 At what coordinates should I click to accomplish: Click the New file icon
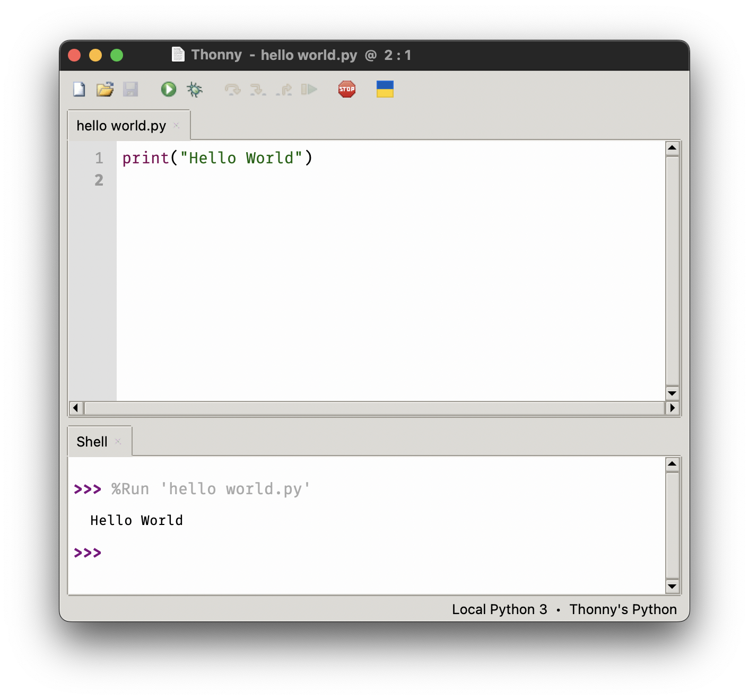click(x=79, y=89)
